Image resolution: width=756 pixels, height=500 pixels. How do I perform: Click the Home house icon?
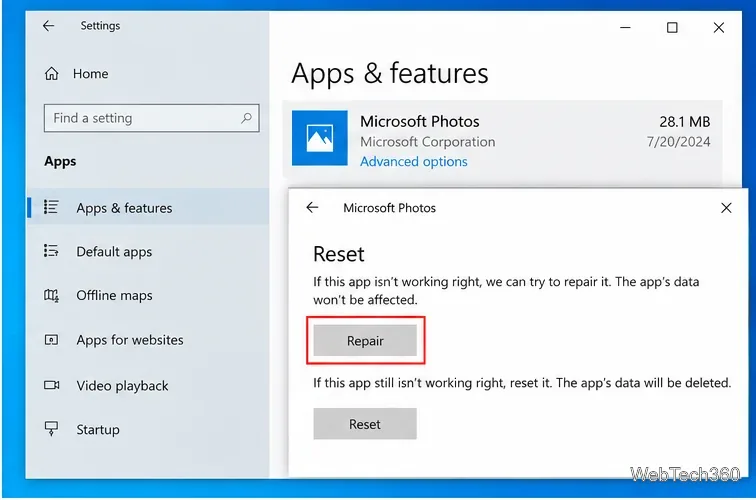coord(52,74)
